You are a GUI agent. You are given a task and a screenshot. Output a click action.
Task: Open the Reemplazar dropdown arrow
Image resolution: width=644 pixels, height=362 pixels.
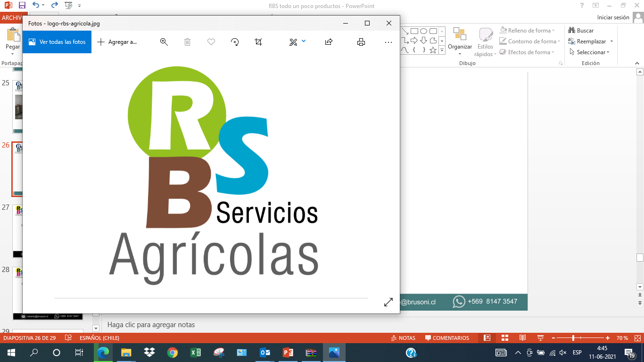[x=611, y=41]
